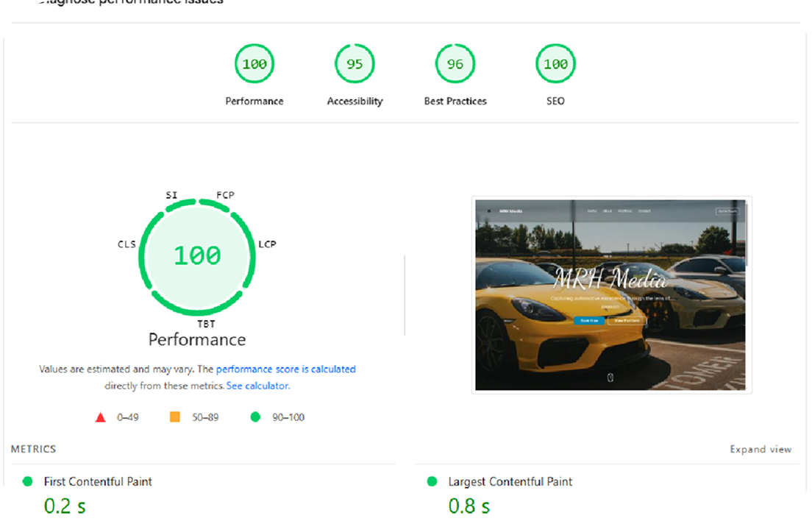The image size is (812, 524).
Task: Click the TBT label below the gauge
Action: coord(207,323)
